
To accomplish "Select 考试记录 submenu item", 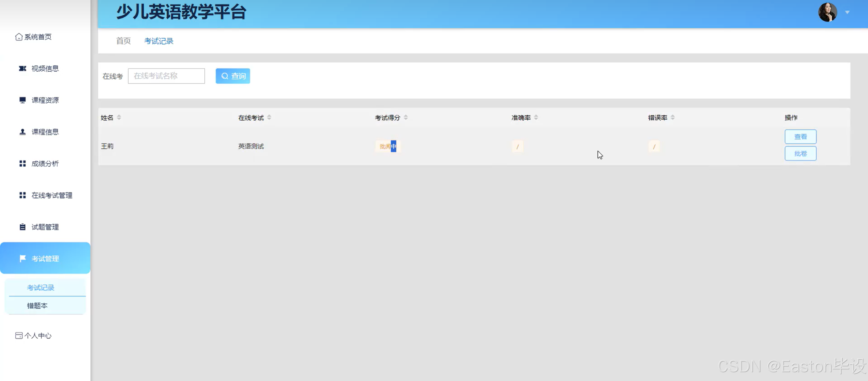I will 45,288.
